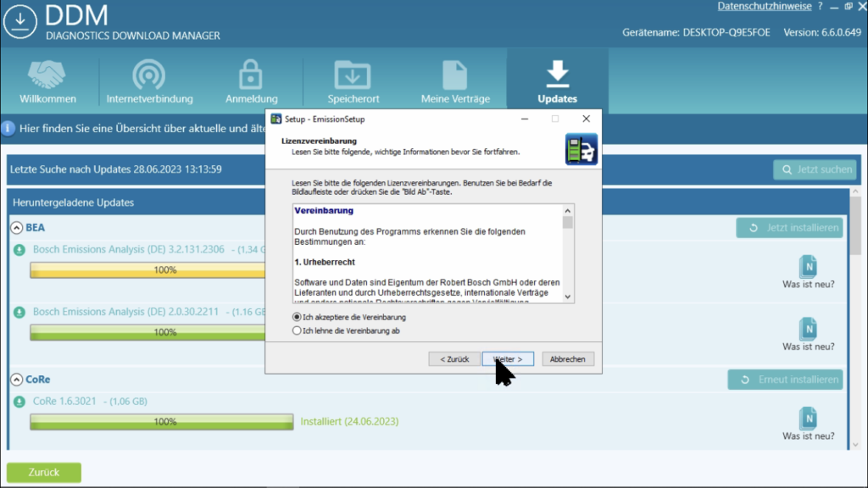
Task: Open Was ist neu for CoRe 1.6.3021
Action: pos(808,424)
